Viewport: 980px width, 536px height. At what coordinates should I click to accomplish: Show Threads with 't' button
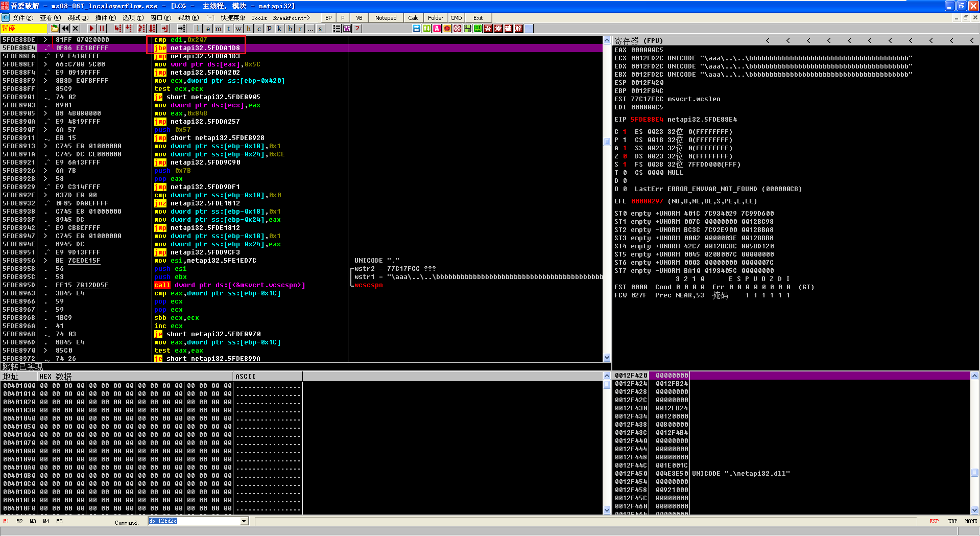tap(228, 29)
